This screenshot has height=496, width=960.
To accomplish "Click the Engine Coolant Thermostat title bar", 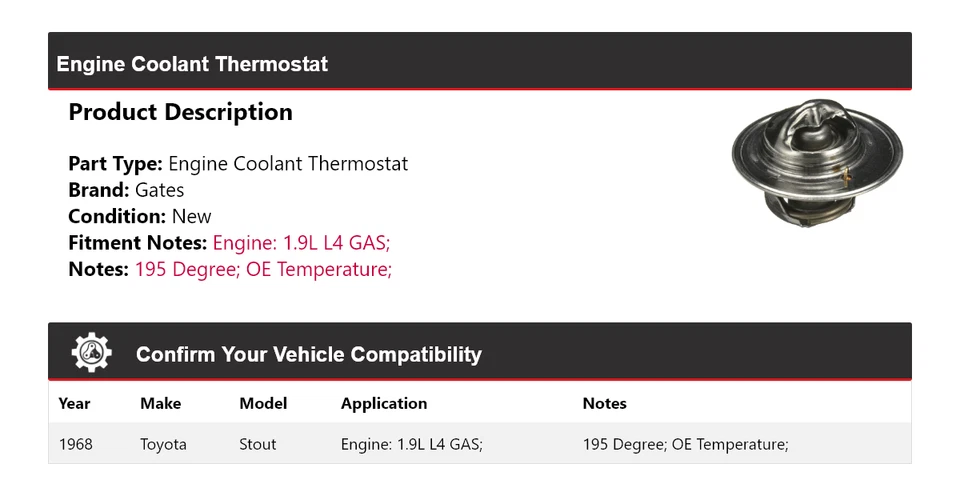I will 192,64.
